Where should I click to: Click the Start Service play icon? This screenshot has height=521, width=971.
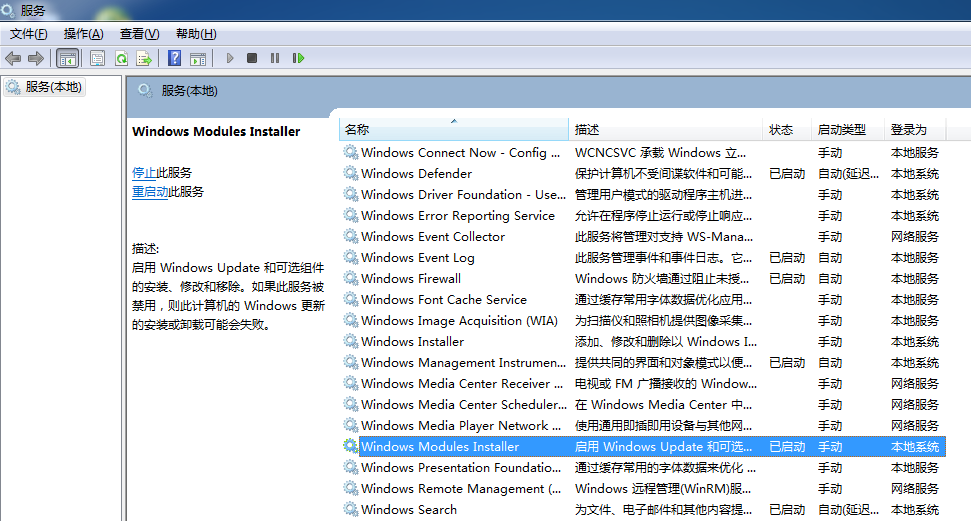click(230, 58)
